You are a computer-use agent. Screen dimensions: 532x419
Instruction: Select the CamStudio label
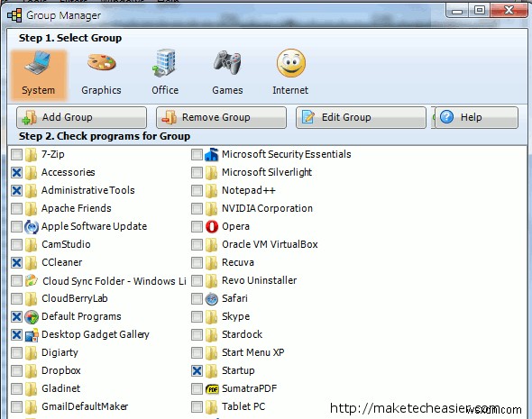coord(66,244)
